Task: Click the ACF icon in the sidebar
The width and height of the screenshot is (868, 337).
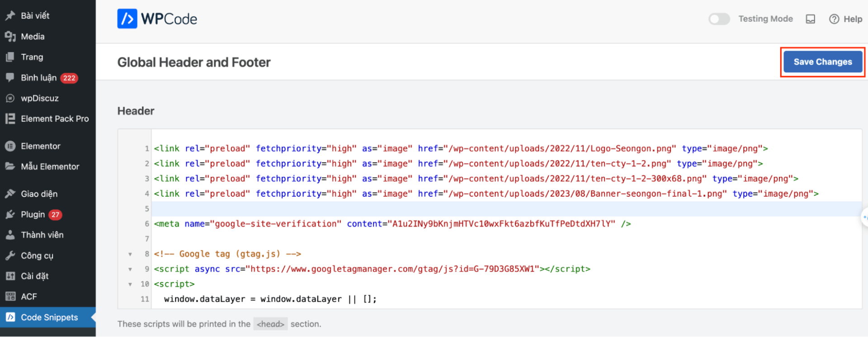Action: click(x=10, y=297)
